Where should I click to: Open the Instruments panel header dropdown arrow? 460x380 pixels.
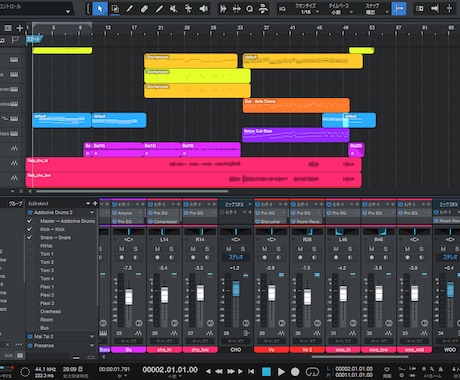(x=88, y=203)
